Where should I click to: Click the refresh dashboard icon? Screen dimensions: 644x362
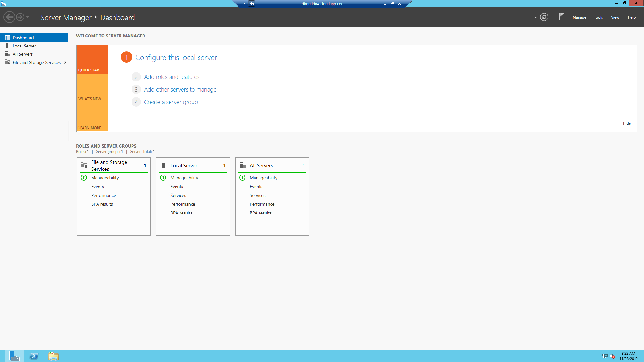544,17
